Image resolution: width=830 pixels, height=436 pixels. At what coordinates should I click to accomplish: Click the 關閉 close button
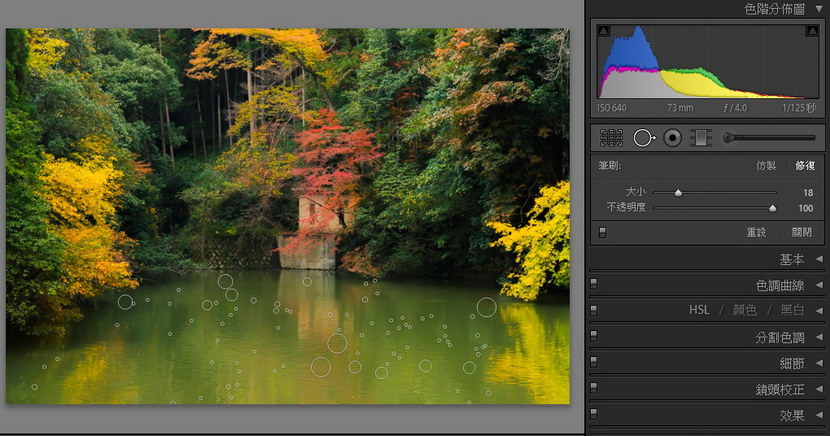pos(802,232)
